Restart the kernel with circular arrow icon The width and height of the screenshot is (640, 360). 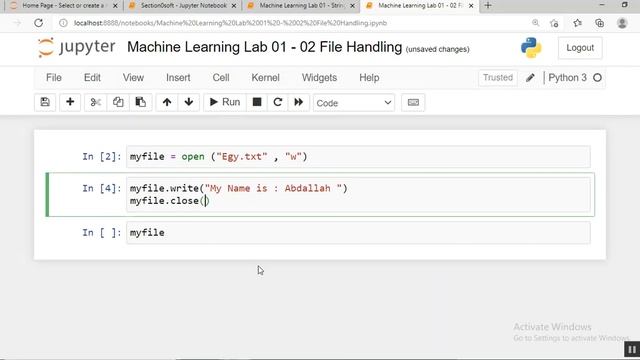point(278,102)
